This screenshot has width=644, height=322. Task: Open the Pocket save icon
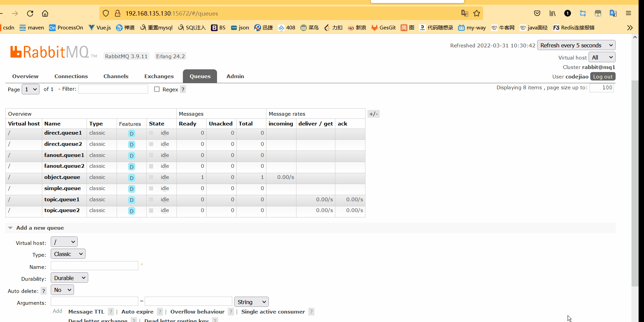pyautogui.click(x=537, y=13)
